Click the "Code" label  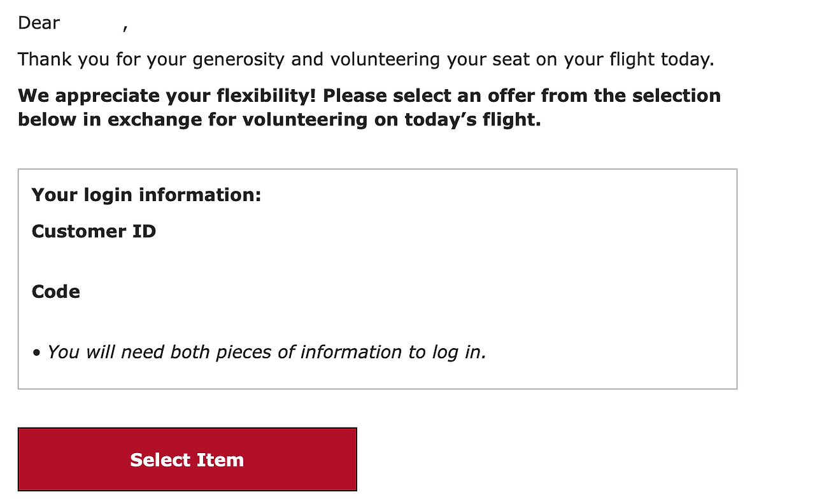[x=56, y=291]
